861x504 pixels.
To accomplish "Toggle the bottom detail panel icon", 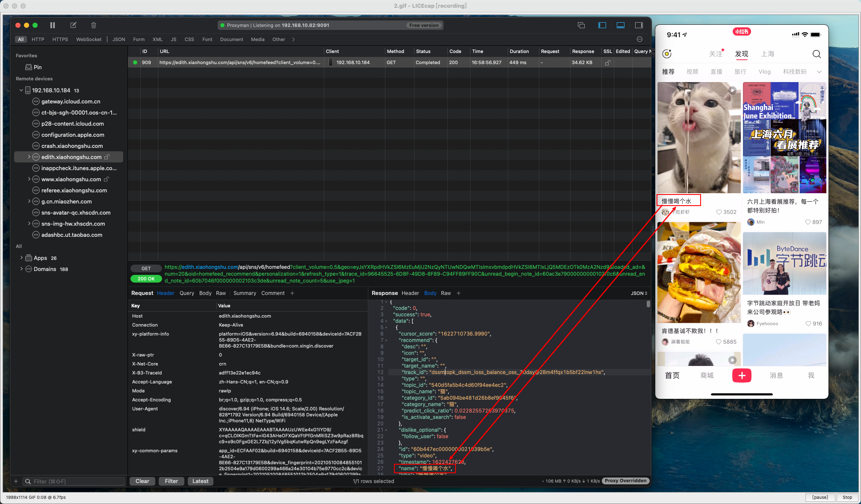I will click(621, 25).
